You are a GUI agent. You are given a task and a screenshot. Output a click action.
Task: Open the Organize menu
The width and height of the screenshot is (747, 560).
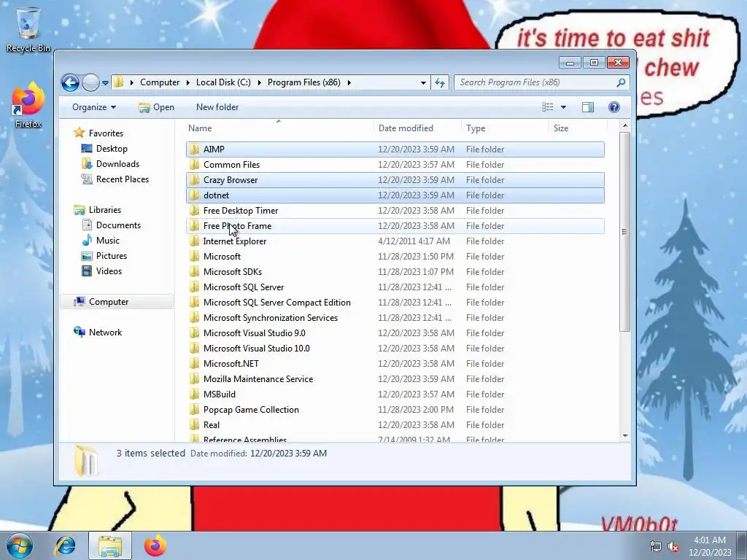94,107
